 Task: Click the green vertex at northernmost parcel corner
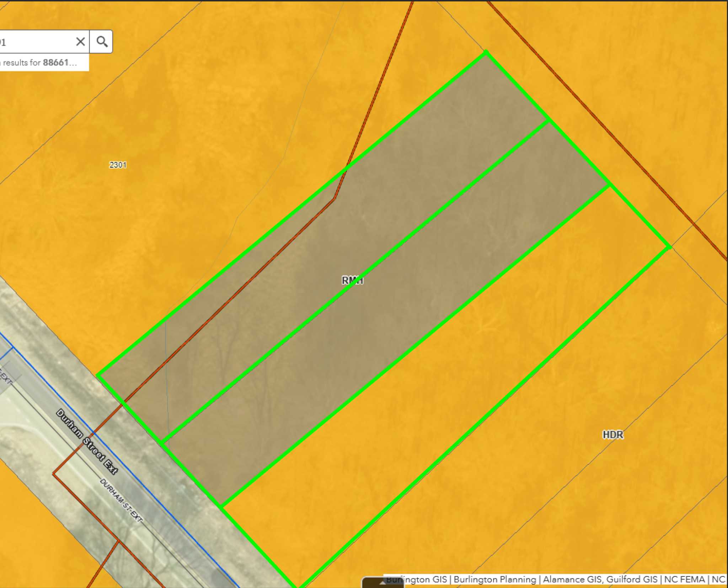pyautogui.click(x=486, y=53)
